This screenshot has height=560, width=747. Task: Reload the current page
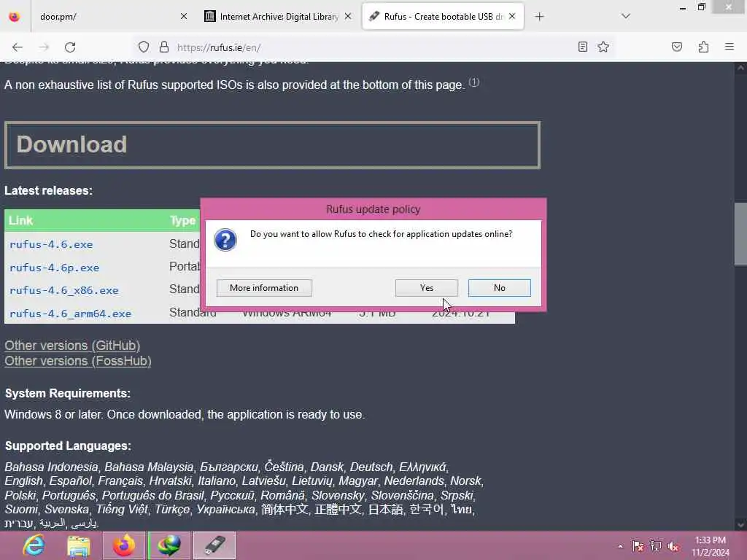pos(70,47)
